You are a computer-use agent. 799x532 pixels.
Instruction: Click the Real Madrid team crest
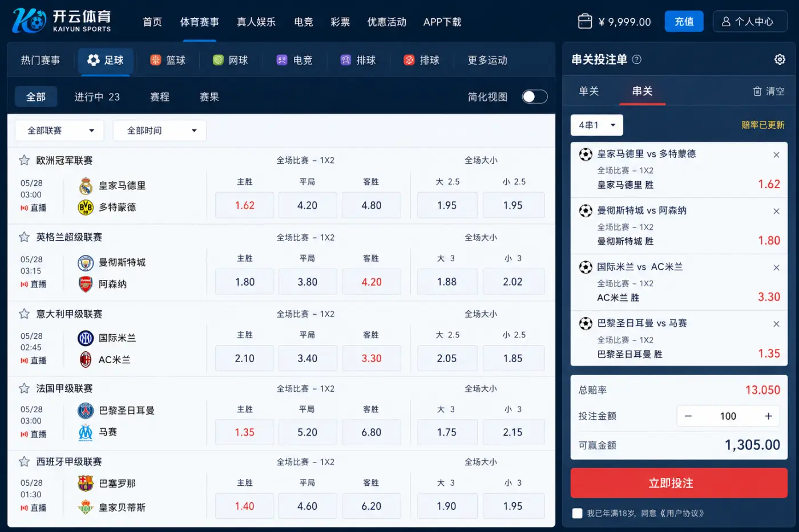[86, 186]
